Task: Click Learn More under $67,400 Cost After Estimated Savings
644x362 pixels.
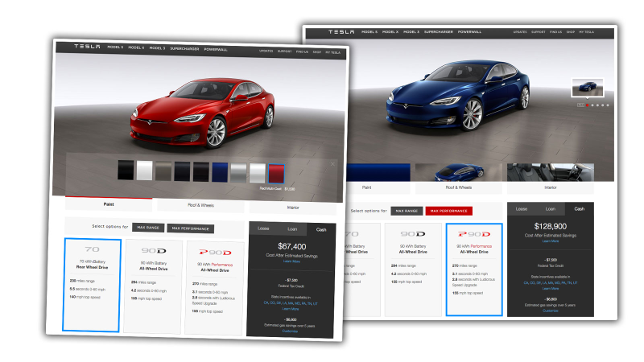Action: pos(291,261)
